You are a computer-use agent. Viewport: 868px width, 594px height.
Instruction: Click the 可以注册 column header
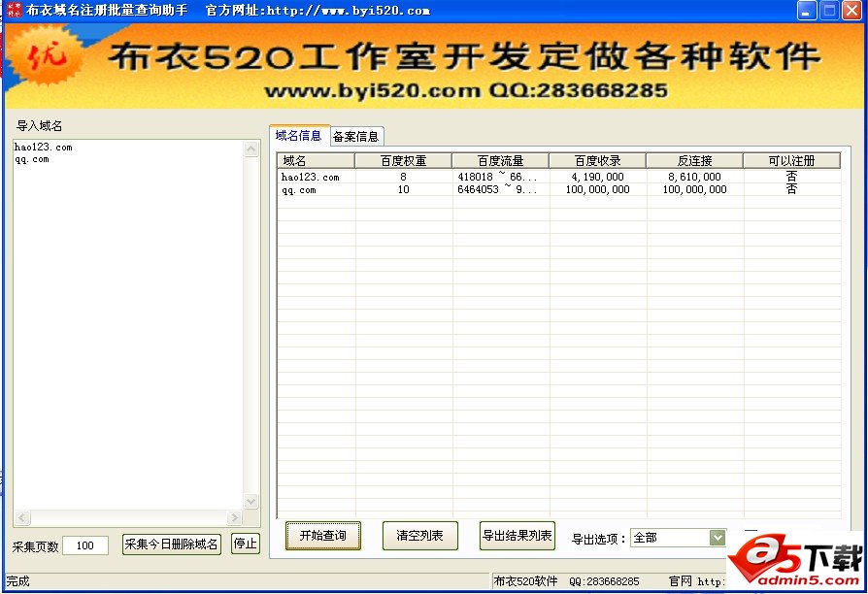click(791, 161)
